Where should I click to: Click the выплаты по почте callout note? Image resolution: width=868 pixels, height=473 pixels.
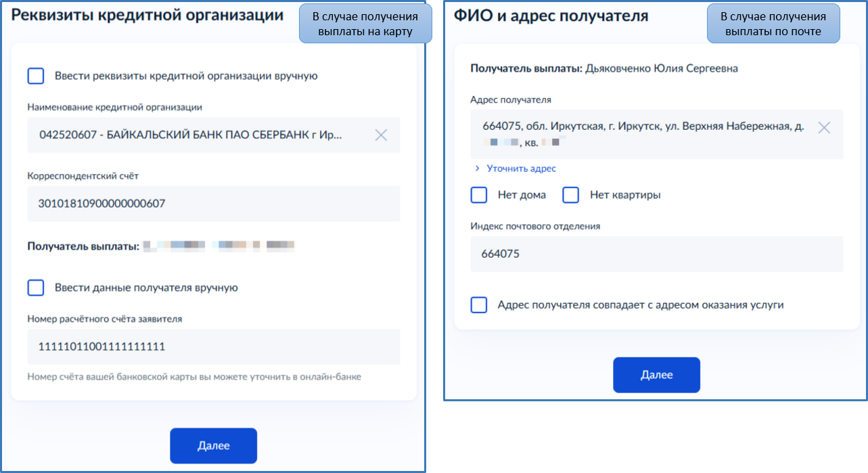[773, 23]
